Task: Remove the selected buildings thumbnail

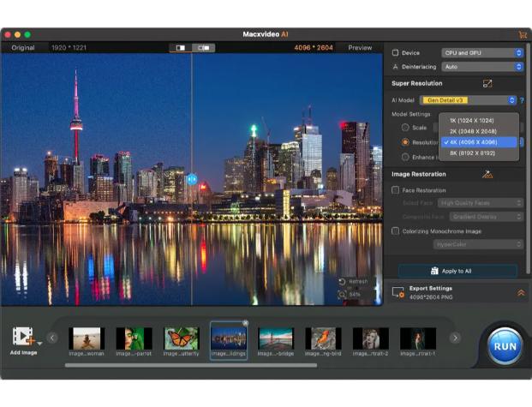Action: (245, 323)
